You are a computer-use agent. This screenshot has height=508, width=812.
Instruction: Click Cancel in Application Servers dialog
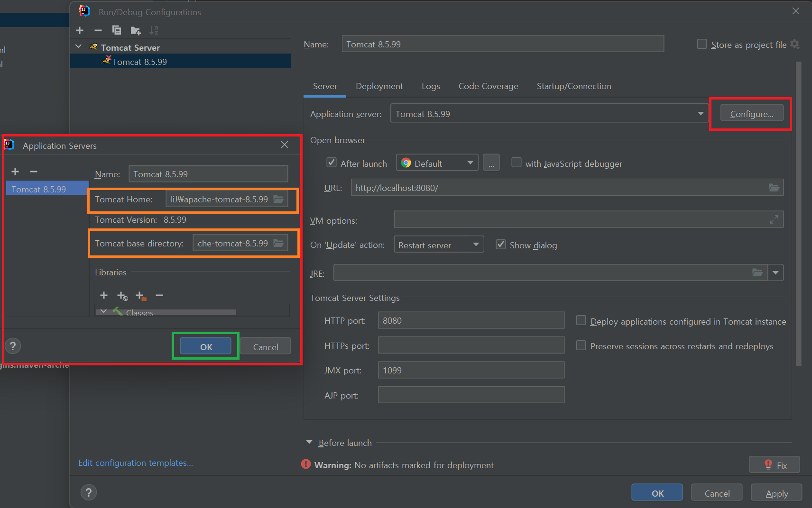[266, 346]
